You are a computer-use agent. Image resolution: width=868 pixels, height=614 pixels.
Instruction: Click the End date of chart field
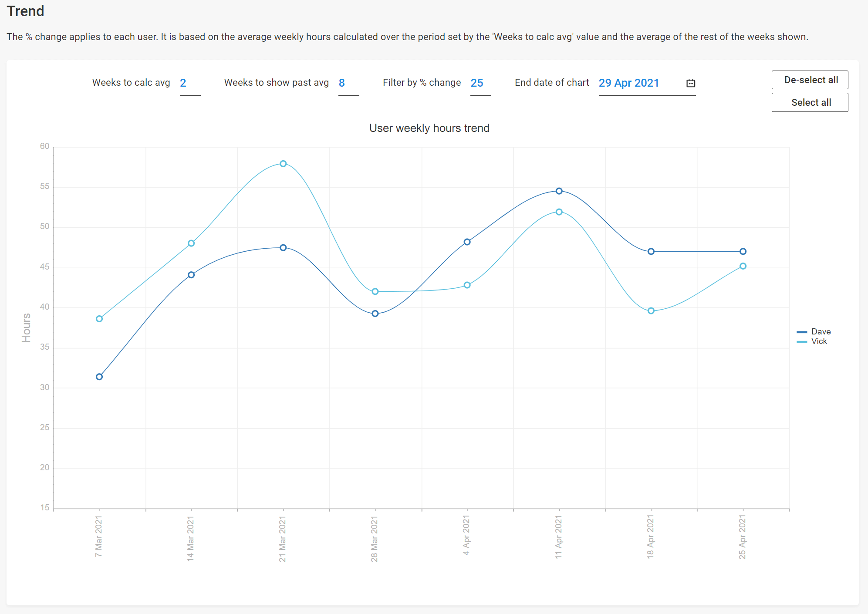(x=647, y=83)
